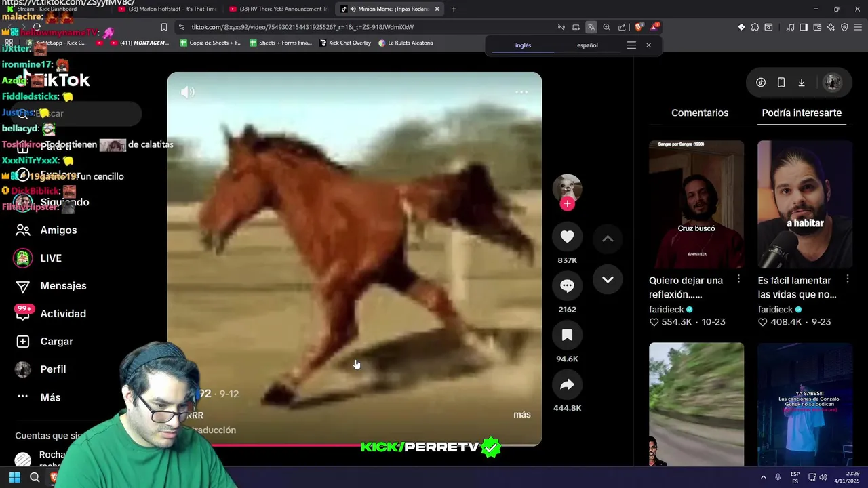Viewport: 868px width, 488px height.
Task: Open the Leo AI sparkle icon
Action: click(831, 27)
